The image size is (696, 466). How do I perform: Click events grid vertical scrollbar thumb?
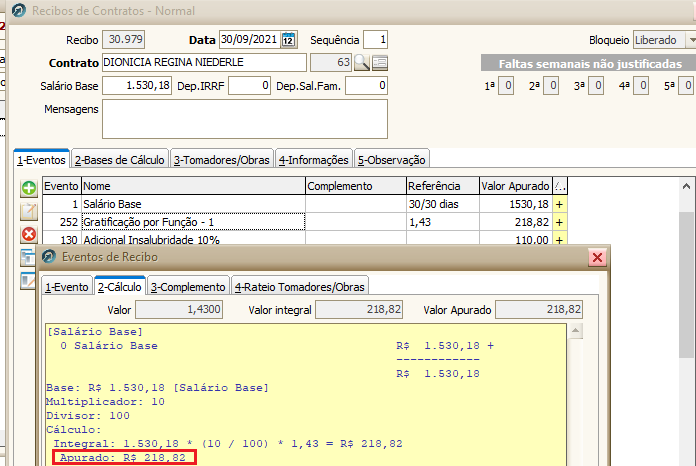click(x=686, y=284)
